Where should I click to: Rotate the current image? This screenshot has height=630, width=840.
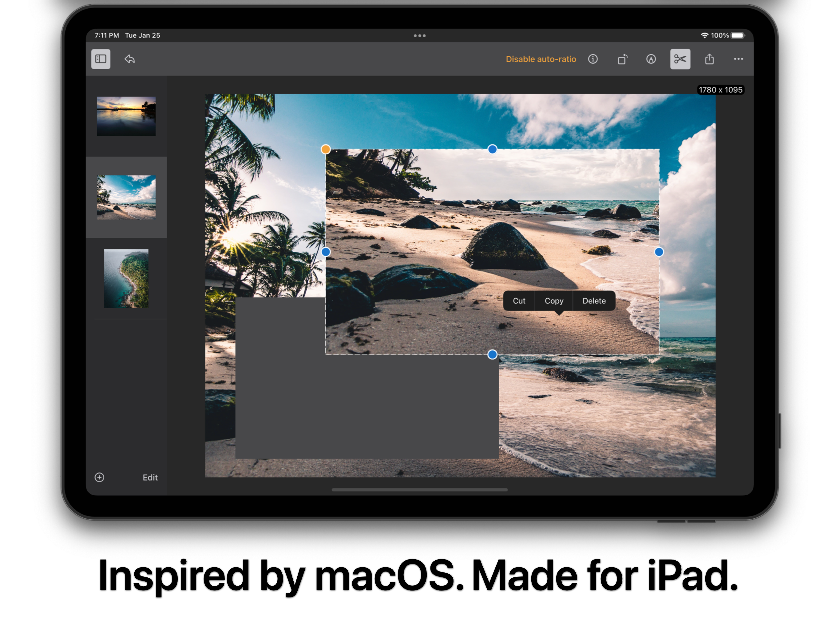pos(623,59)
